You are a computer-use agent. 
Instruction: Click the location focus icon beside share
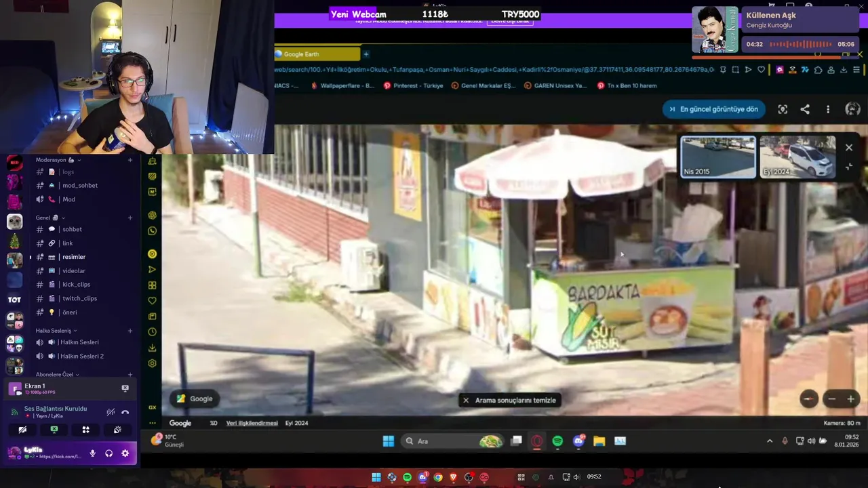[783, 109]
